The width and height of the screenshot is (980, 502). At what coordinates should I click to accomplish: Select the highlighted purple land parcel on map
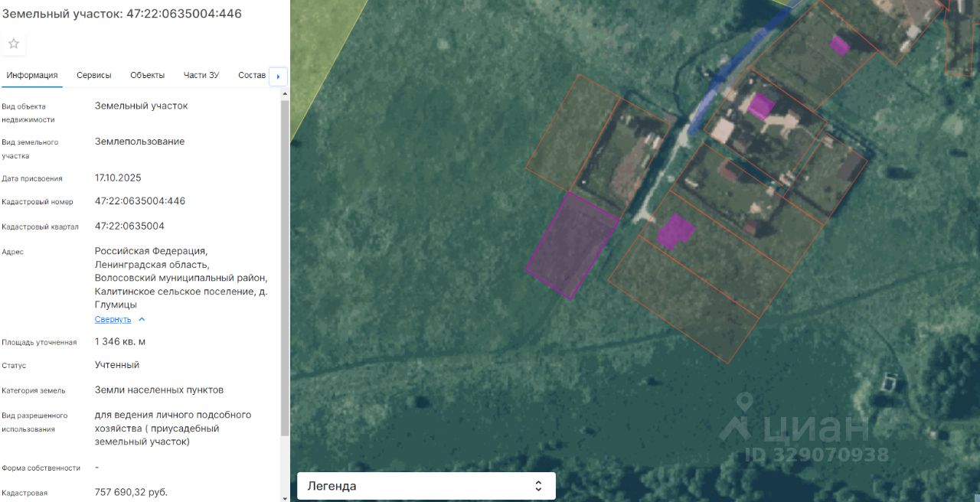(x=572, y=246)
